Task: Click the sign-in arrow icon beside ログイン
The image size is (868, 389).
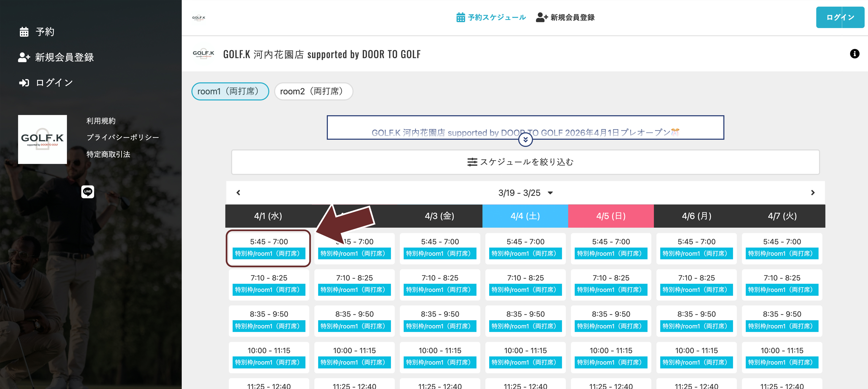Action: tap(24, 83)
